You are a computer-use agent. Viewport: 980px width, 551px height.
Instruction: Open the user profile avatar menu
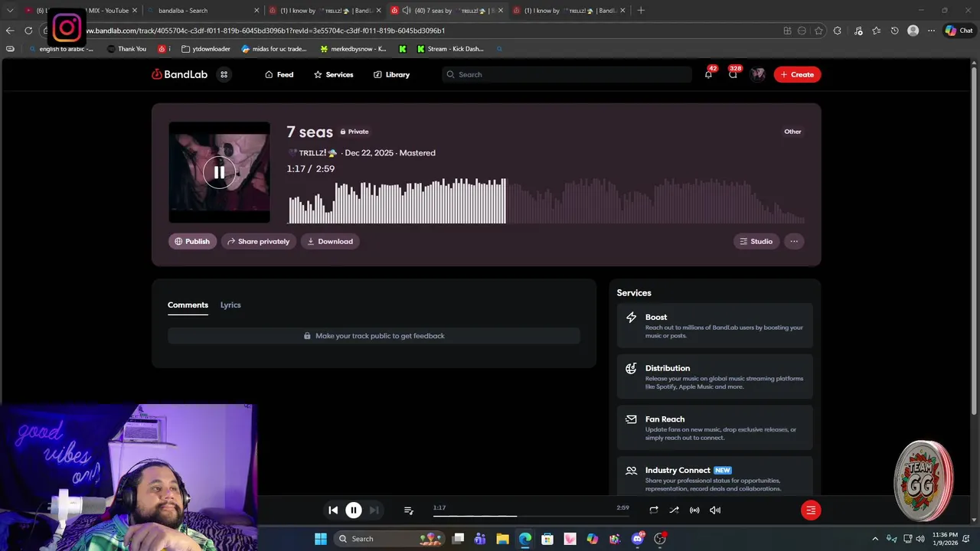pyautogui.click(x=758, y=74)
